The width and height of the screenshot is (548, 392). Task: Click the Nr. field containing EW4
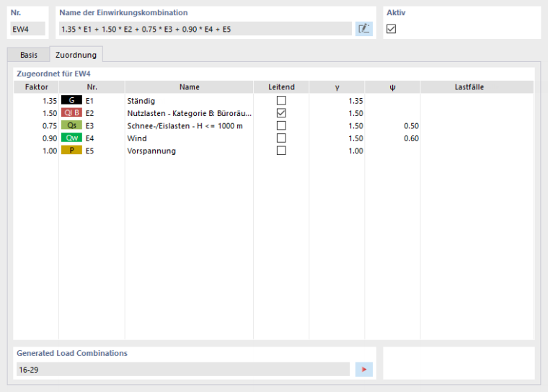[27, 29]
